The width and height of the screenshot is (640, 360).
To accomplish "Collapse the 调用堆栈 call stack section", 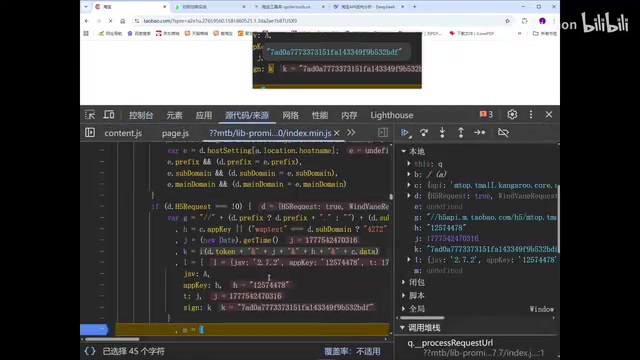I will (x=403, y=328).
